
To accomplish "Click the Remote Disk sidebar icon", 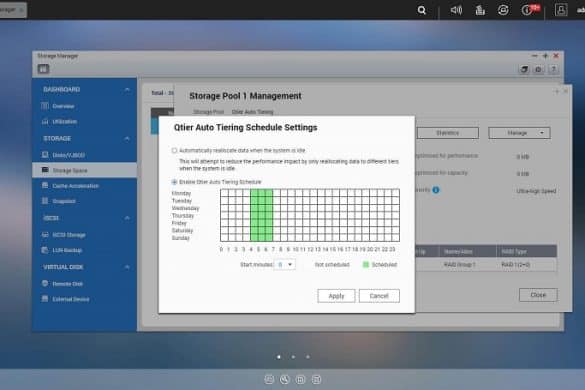I will coord(45,284).
